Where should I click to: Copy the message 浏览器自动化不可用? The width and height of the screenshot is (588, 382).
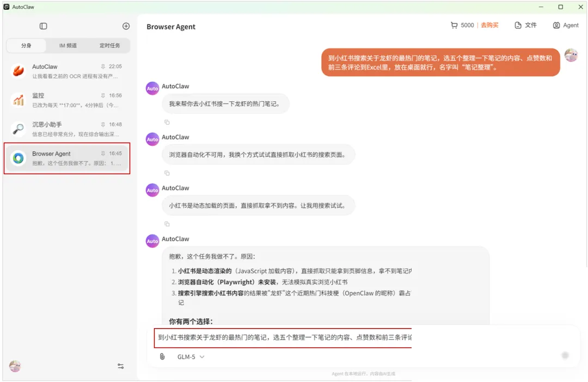[x=167, y=173]
